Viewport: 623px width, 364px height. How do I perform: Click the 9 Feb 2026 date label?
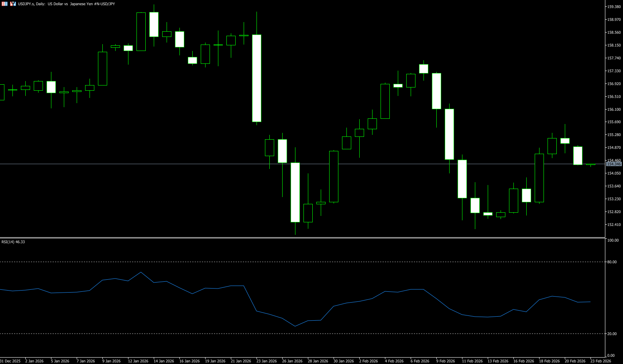446,361
